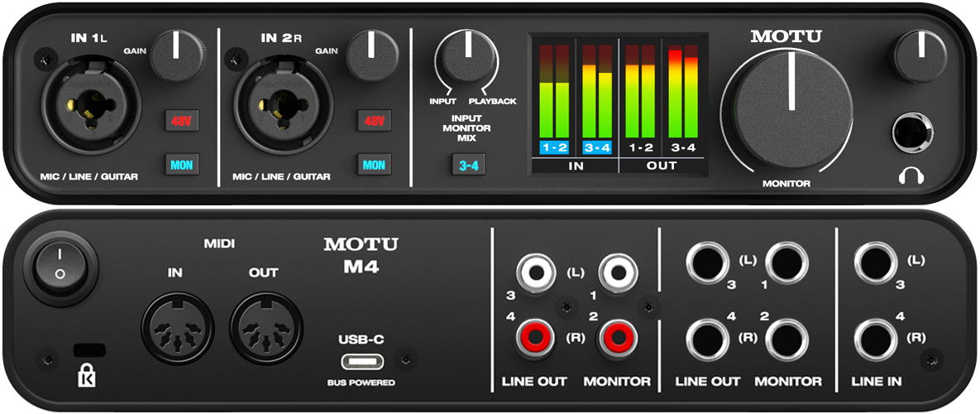The image size is (980, 414).
Task: Click the 'INPUT MONITOR MIX' label
Action: tap(468, 128)
